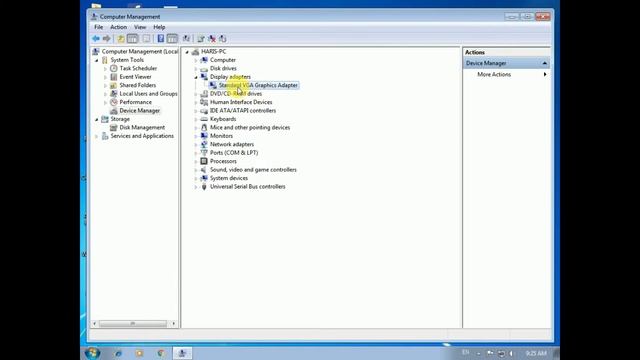Toggle Show/Hide Console Tree toolbar icon
This screenshot has height=360, width=640.
pos(133,39)
